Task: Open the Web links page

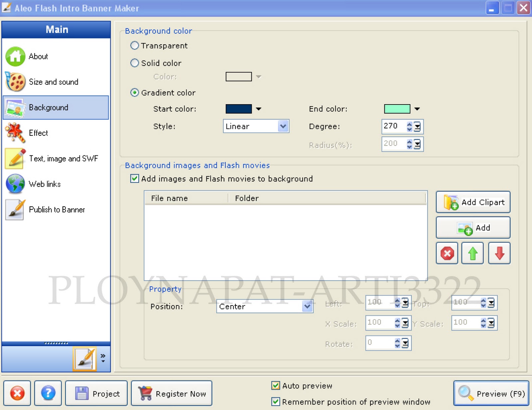Action: (x=45, y=184)
